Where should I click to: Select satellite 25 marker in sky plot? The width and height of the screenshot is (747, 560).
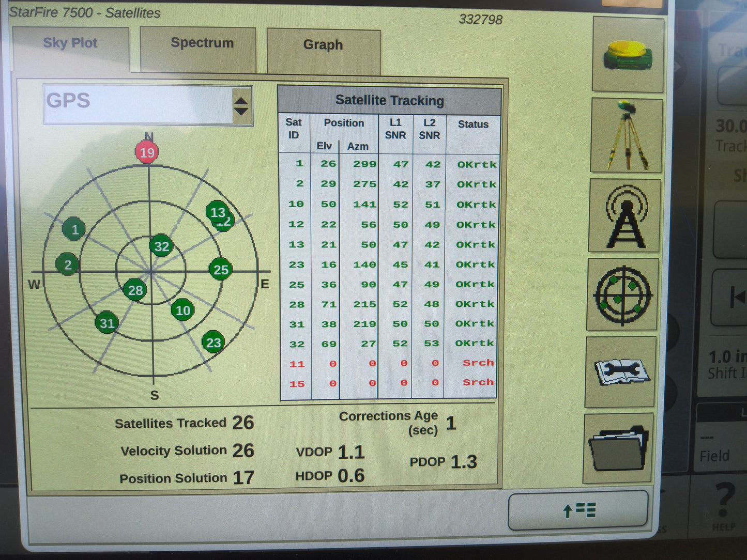pyautogui.click(x=221, y=269)
